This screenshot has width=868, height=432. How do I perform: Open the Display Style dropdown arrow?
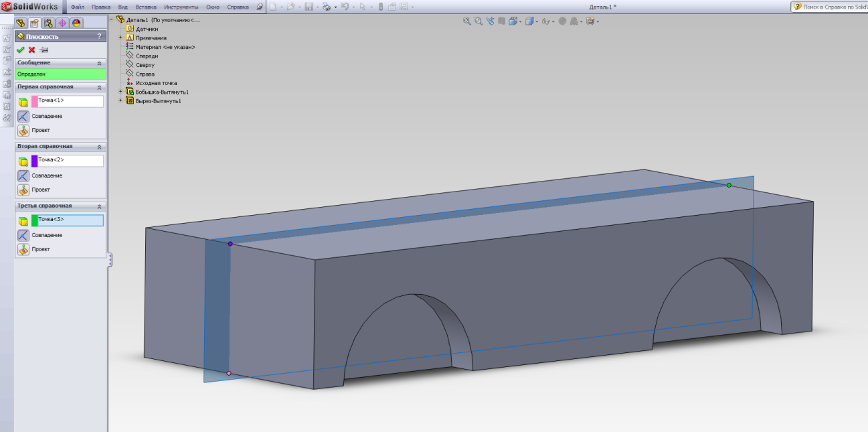click(x=537, y=22)
